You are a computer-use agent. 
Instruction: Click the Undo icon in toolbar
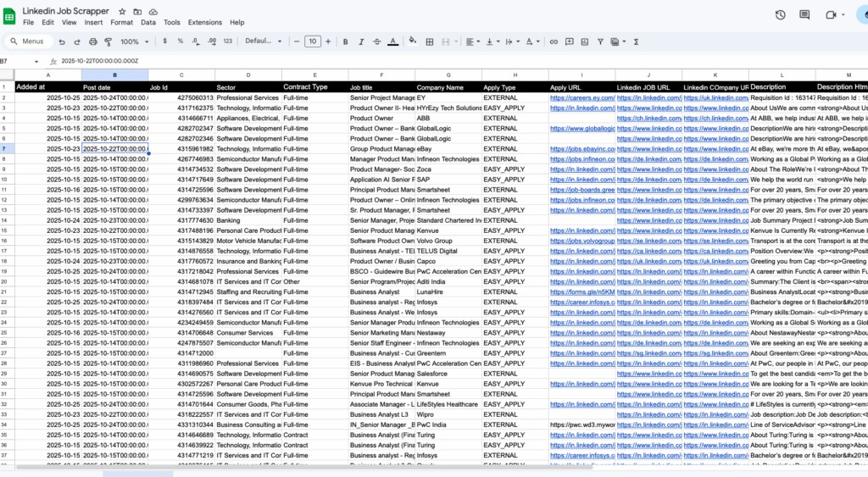[x=62, y=42]
